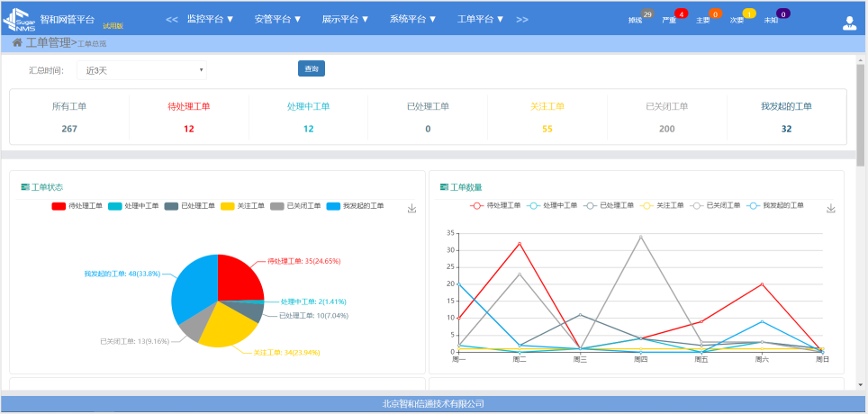The width and height of the screenshot is (868, 414).
Task: Toggle 已处理工单 series in line chart legend
Action: click(609, 205)
